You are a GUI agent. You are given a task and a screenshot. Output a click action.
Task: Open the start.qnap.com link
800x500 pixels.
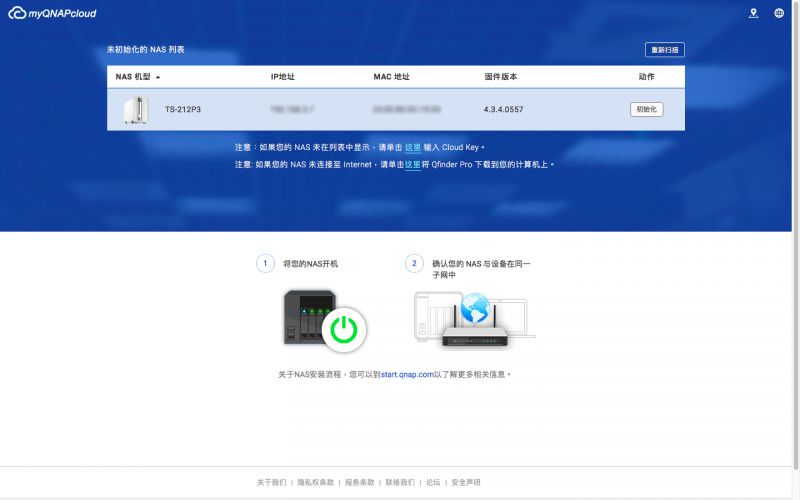[407, 374]
